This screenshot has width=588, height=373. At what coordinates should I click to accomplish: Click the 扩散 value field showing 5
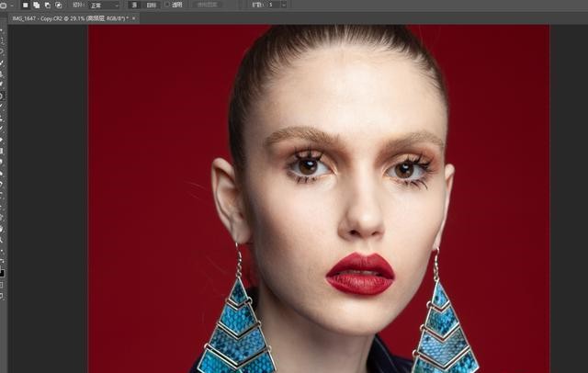coord(274,5)
